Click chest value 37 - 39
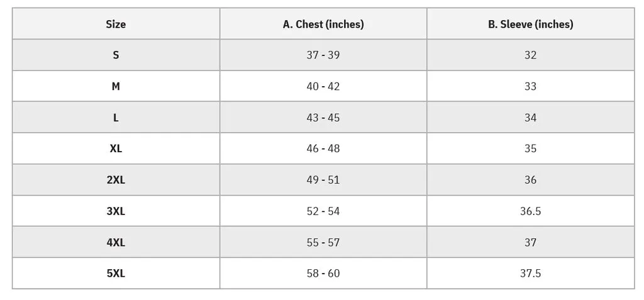Image resolution: width=644 pixels, height=300 pixels. pos(323,55)
